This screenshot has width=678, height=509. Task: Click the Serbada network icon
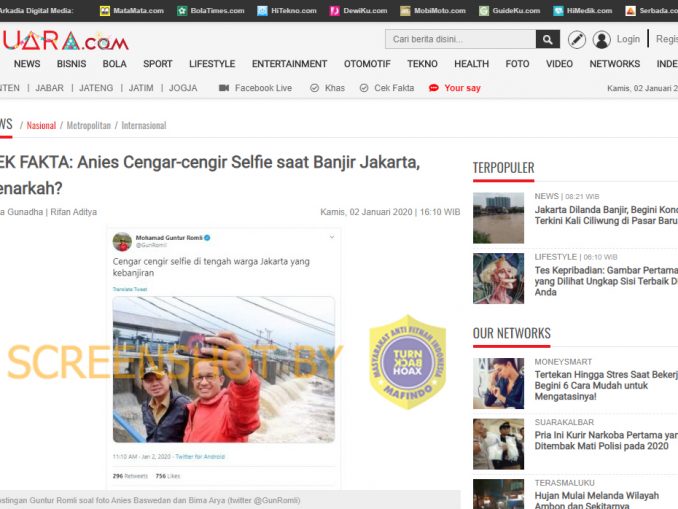630,11
